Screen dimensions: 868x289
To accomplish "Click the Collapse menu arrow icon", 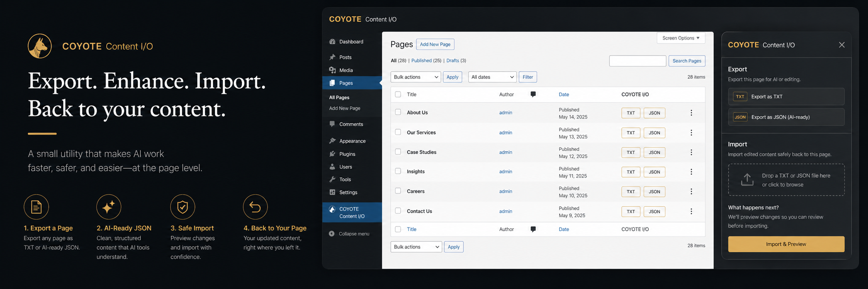I will [332, 234].
